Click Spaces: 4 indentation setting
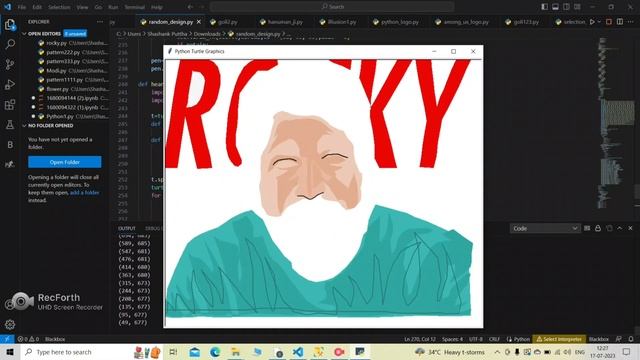 [x=452, y=339]
